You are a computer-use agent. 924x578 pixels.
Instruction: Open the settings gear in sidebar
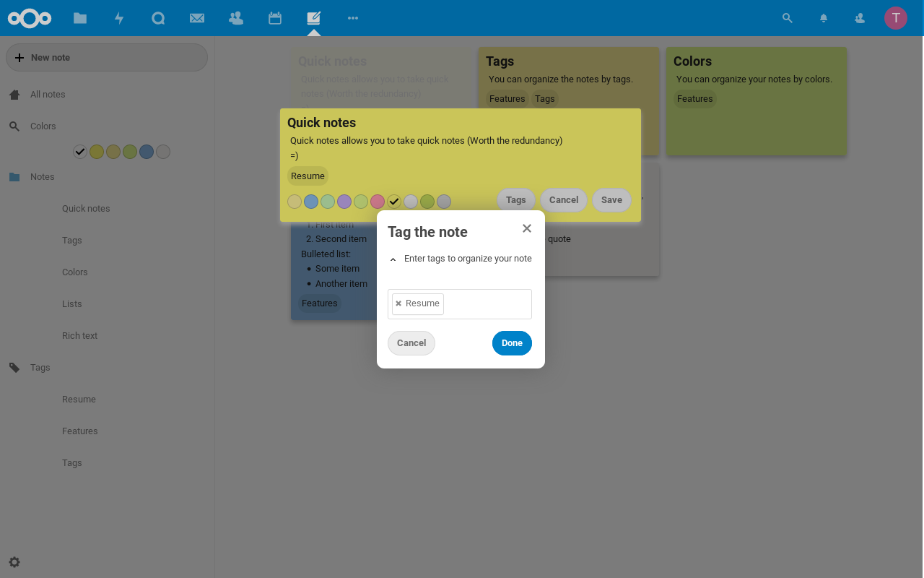[14, 562]
